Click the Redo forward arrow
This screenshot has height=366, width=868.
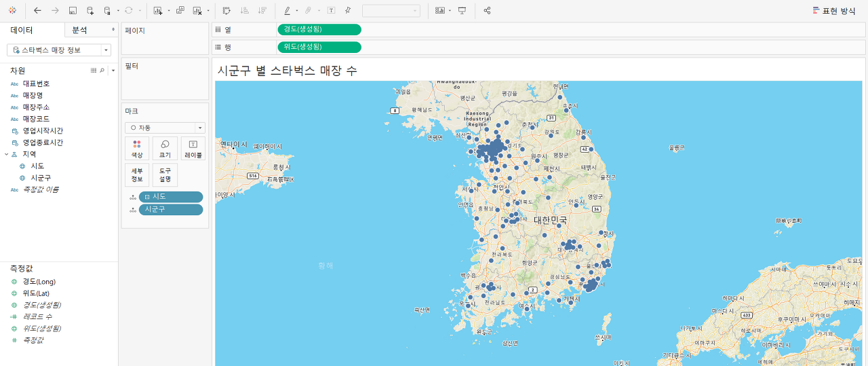55,11
